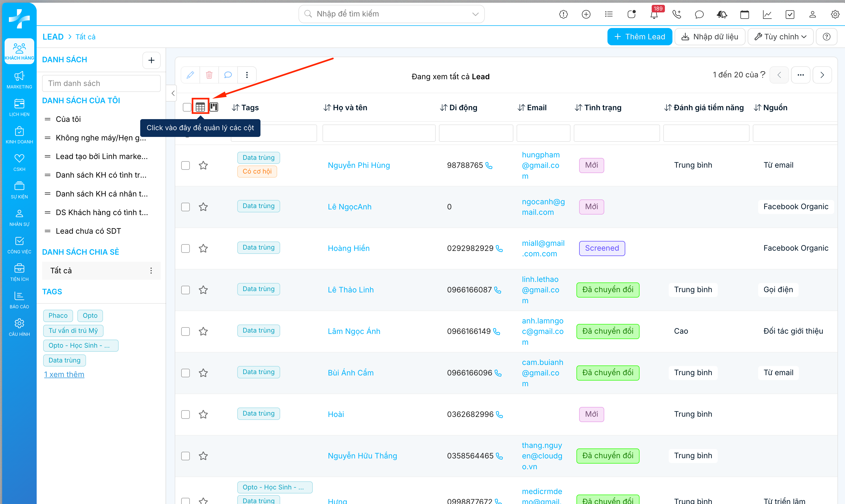Select the Hoàng Hiền row checkbox
The height and width of the screenshot is (504, 845).
coord(186,248)
